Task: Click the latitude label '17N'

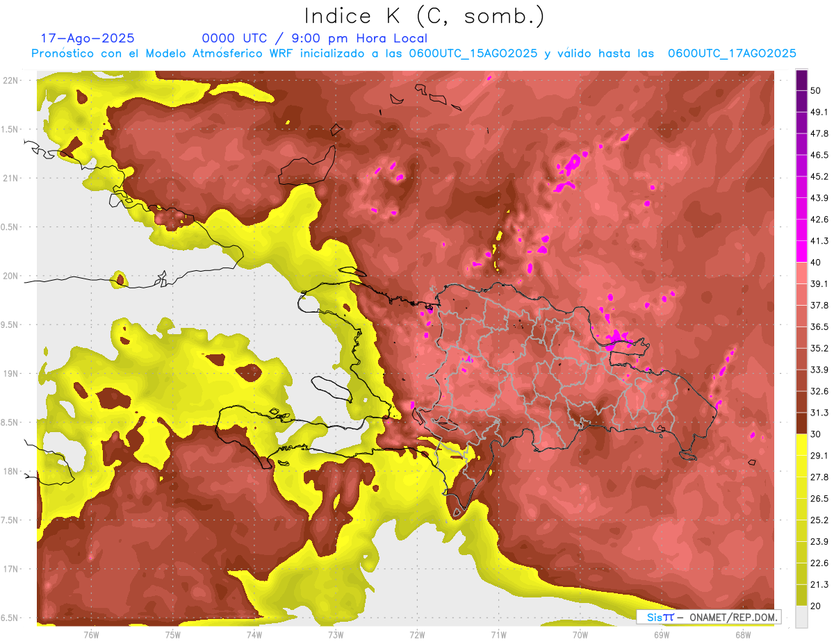Action: point(10,569)
